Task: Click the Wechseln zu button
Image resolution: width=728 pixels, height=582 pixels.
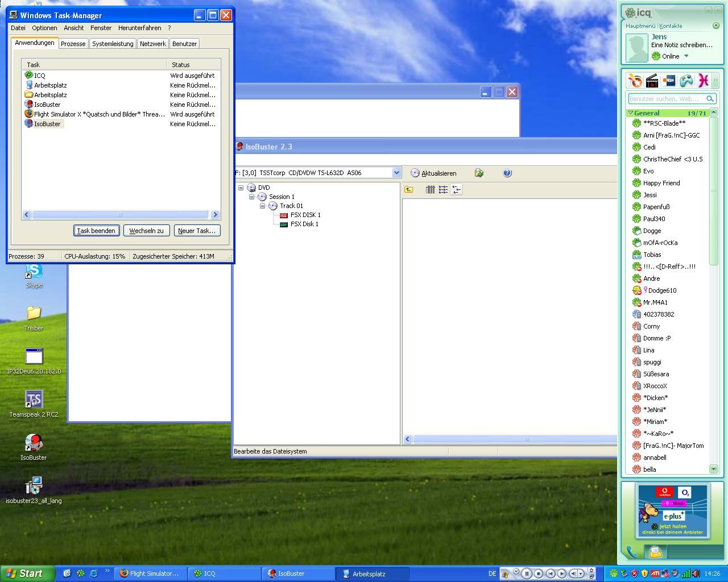Action: (146, 231)
